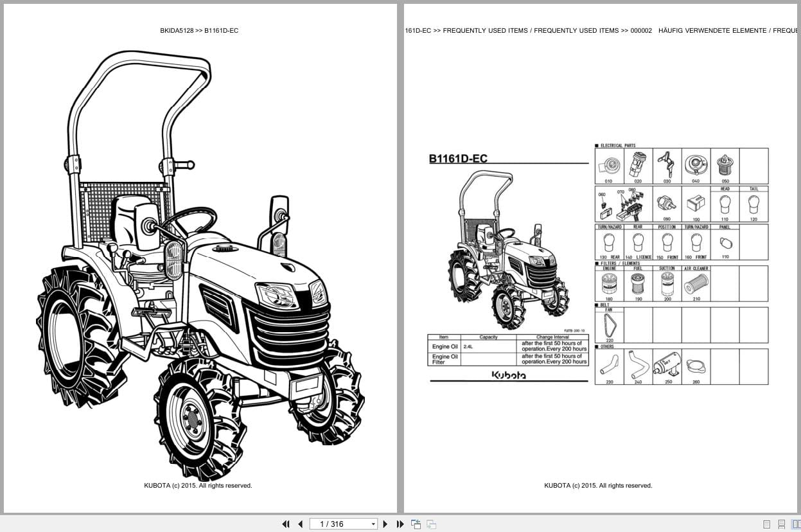Click the '2.4L' capacity value

[468, 347]
